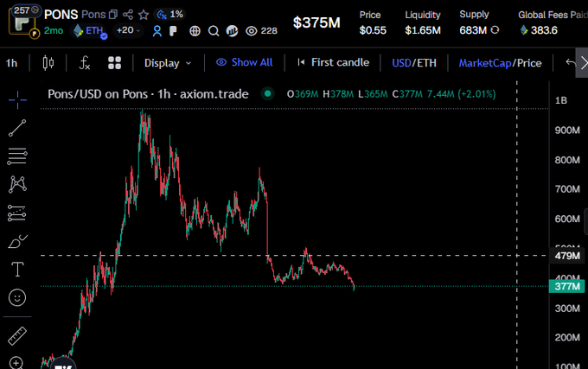The width and height of the screenshot is (588, 369).
Task: Open the chart analytics round icon
Action: click(232, 31)
